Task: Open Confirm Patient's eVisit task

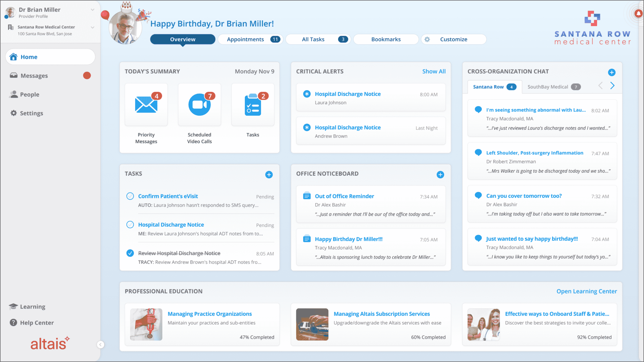Action: click(x=168, y=196)
